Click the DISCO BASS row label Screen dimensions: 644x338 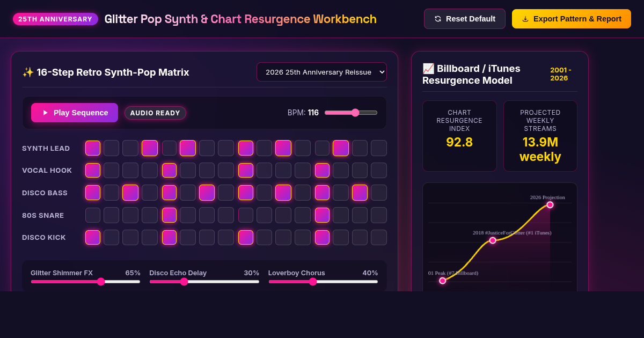coord(45,193)
